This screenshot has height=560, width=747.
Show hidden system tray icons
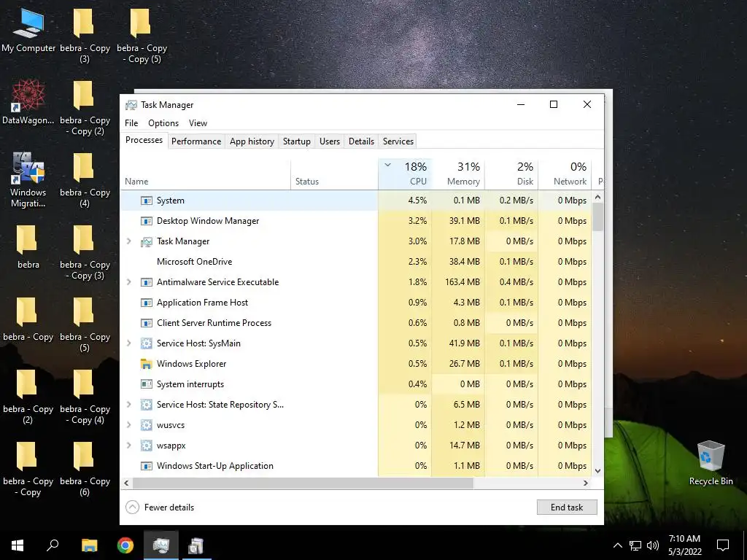617,545
